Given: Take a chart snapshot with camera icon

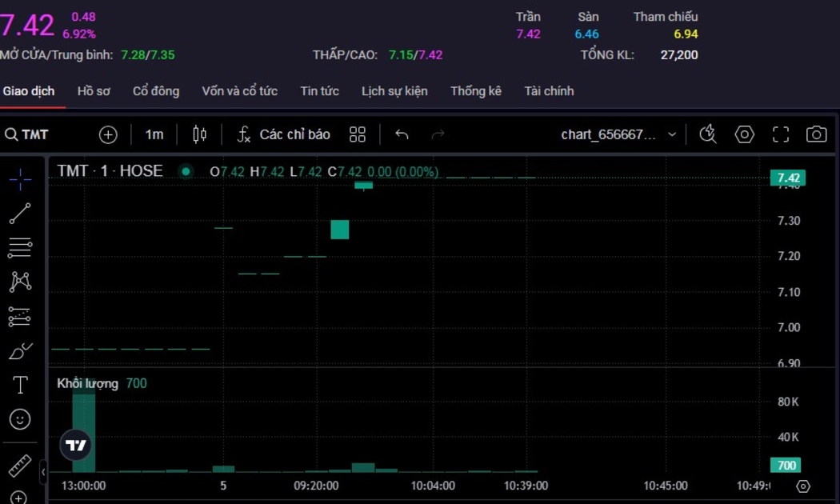Looking at the screenshot, I should [816, 134].
